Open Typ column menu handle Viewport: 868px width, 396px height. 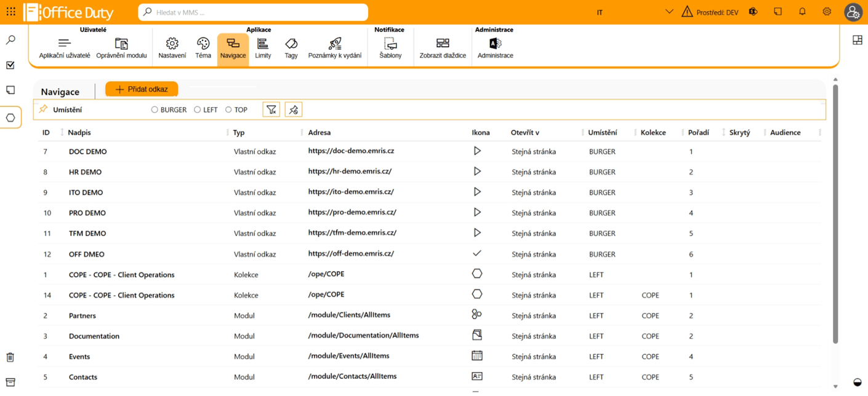click(x=302, y=132)
